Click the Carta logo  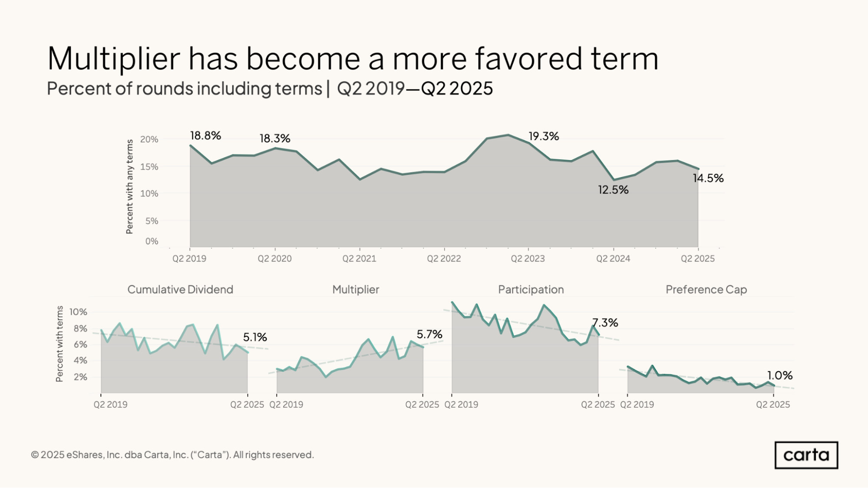(806, 455)
